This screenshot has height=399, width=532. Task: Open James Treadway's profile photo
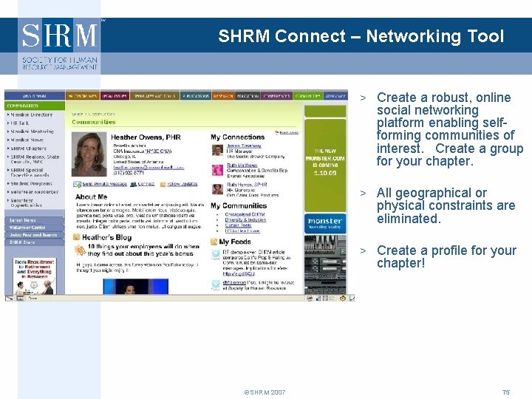(217, 150)
